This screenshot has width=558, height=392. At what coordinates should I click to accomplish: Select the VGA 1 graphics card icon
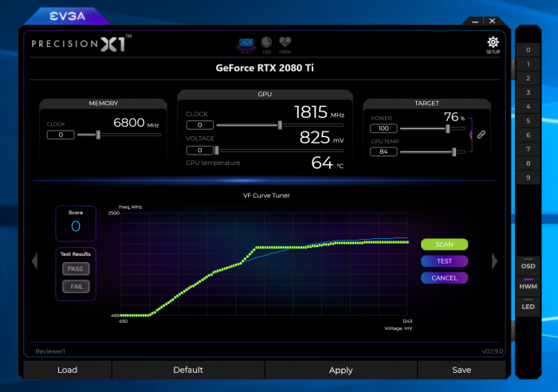(246, 45)
